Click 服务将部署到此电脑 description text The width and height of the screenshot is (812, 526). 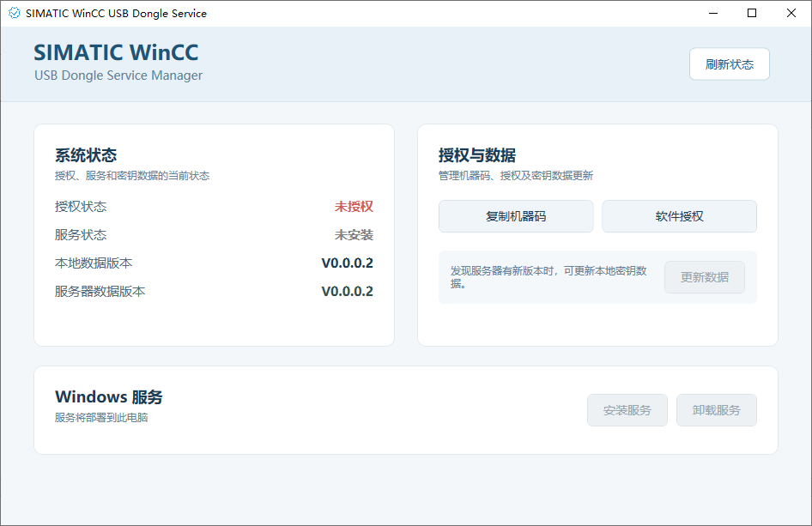101,418
